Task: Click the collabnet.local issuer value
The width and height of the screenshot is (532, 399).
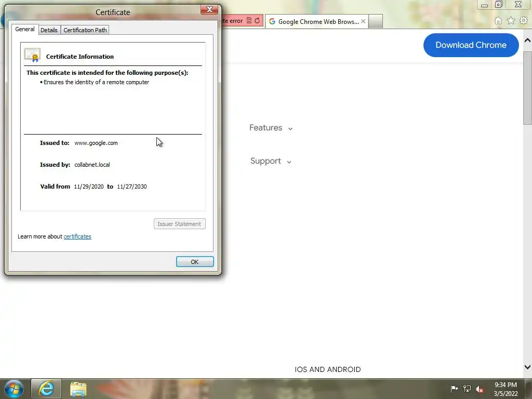Action: [92, 165]
